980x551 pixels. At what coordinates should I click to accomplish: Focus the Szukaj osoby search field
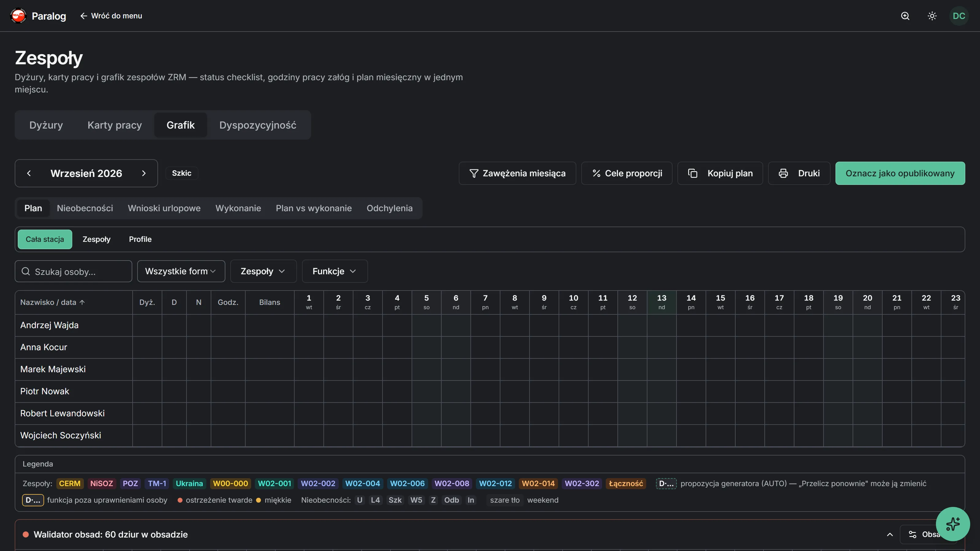73,272
